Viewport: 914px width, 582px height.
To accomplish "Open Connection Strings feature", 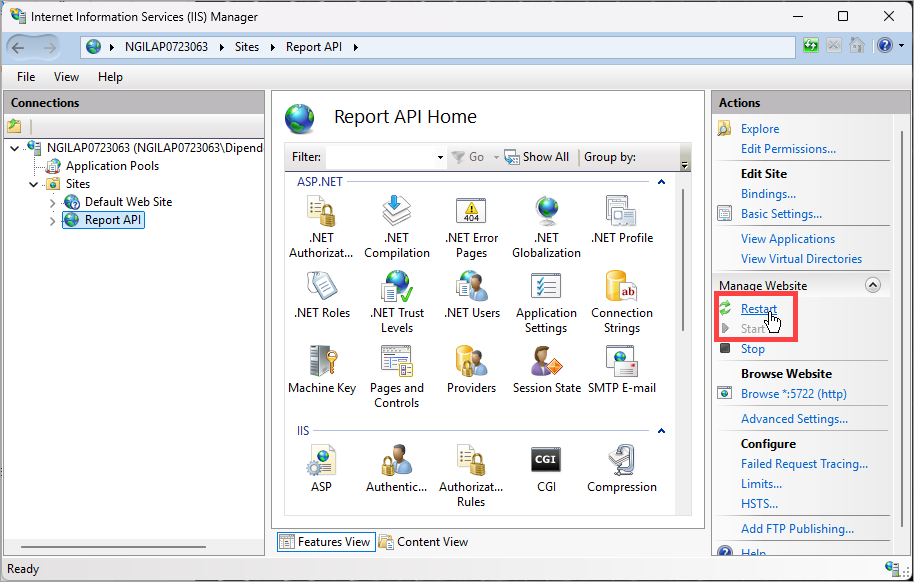I will click(x=621, y=302).
